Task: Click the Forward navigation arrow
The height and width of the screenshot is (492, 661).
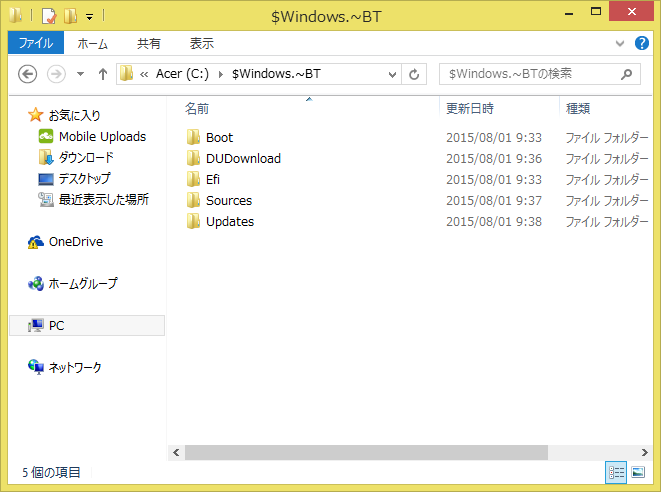Action: click(x=56, y=74)
